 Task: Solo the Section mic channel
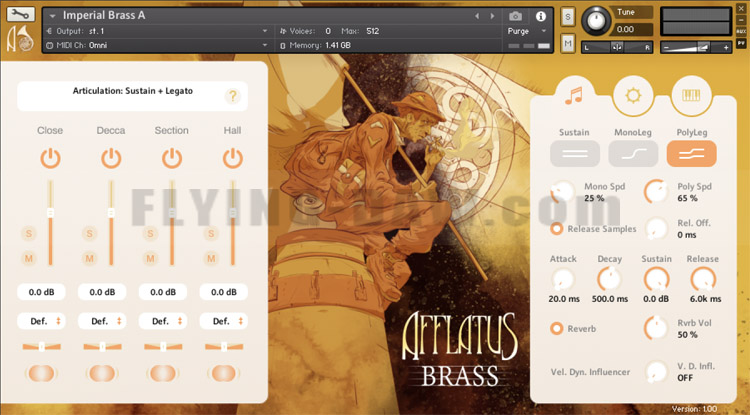[150, 233]
